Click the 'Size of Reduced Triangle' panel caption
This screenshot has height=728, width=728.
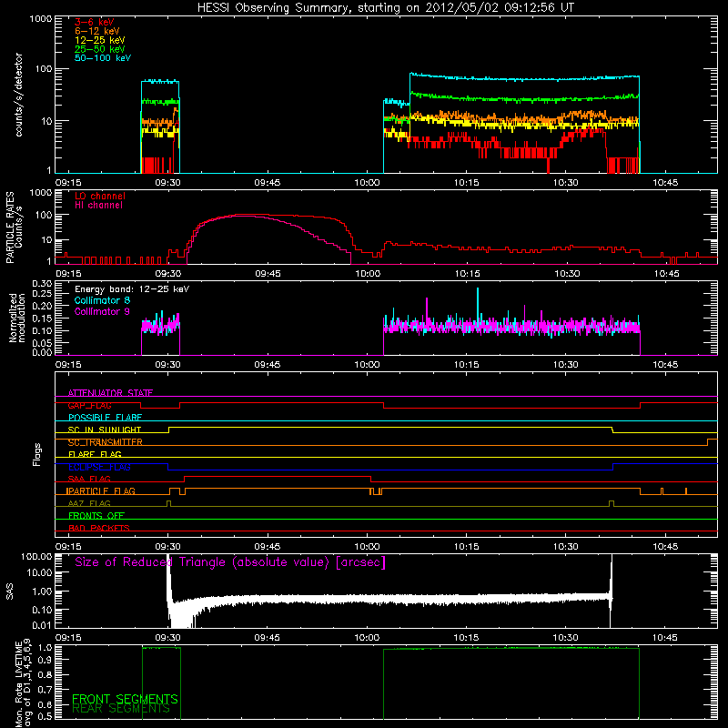[230, 562]
